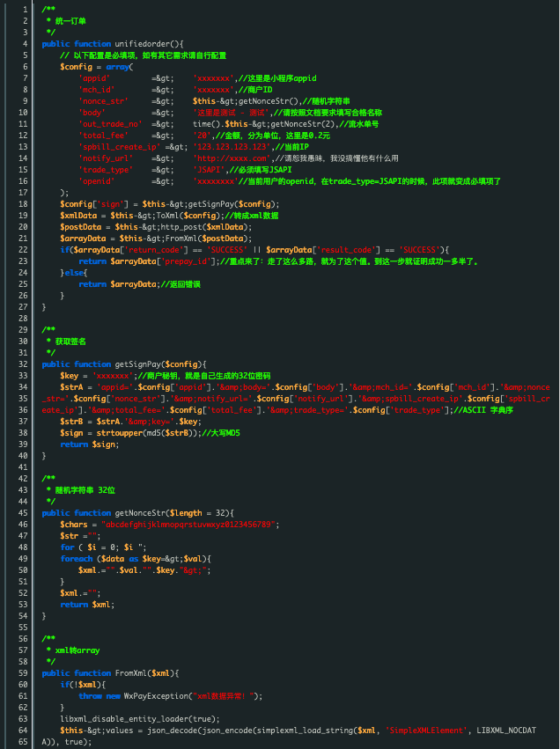Click libxml_disable_entity_loader on line 63
This screenshot has width=560, height=749.
pyautogui.click(x=124, y=719)
